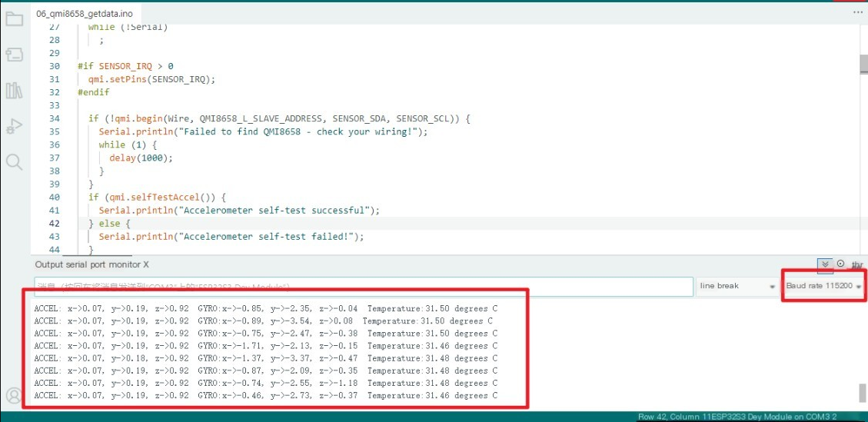Viewport: 868px width, 422px height.
Task: Click the user account icon at bottom left
Action: pos(14,396)
